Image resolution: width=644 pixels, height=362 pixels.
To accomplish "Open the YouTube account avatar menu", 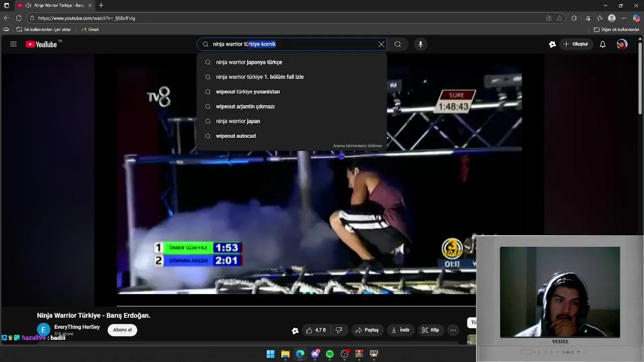I will (622, 44).
